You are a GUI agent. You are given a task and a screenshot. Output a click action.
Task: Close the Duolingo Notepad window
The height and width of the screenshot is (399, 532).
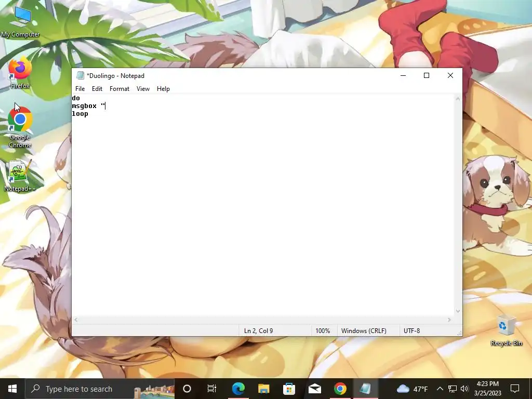[x=450, y=76]
